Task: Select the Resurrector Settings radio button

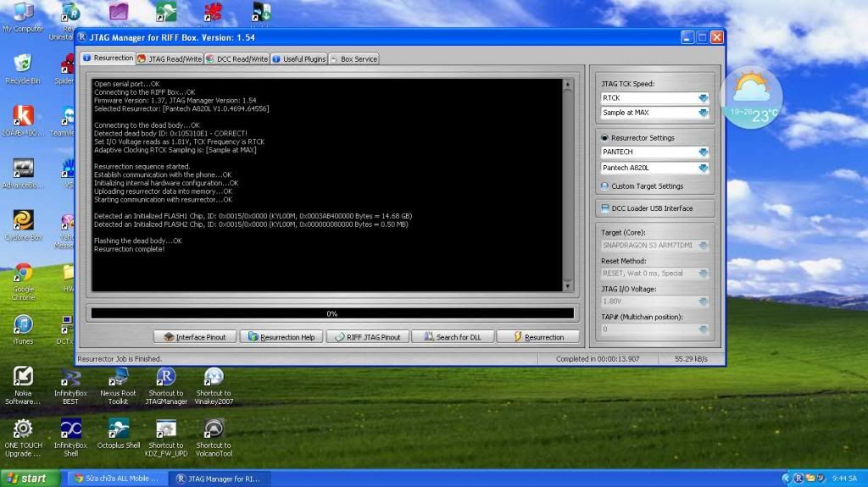Action: point(604,138)
